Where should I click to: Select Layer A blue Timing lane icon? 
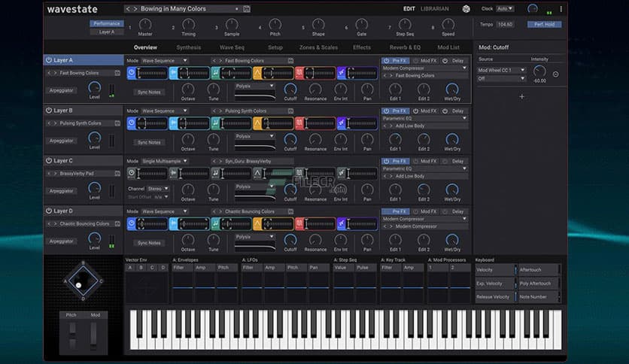click(132, 73)
